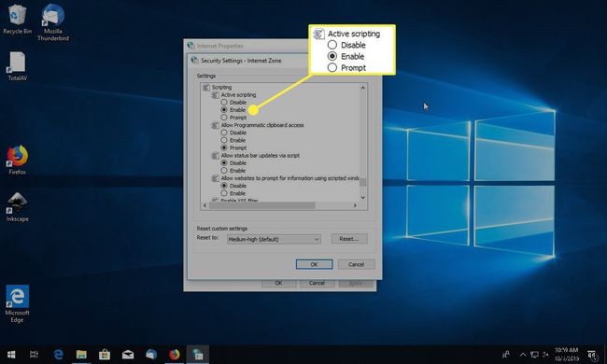Click the settings list scroll-left arrow
This screenshot has height=364, width=607.
pyautogui.click(x=205, y=205)
